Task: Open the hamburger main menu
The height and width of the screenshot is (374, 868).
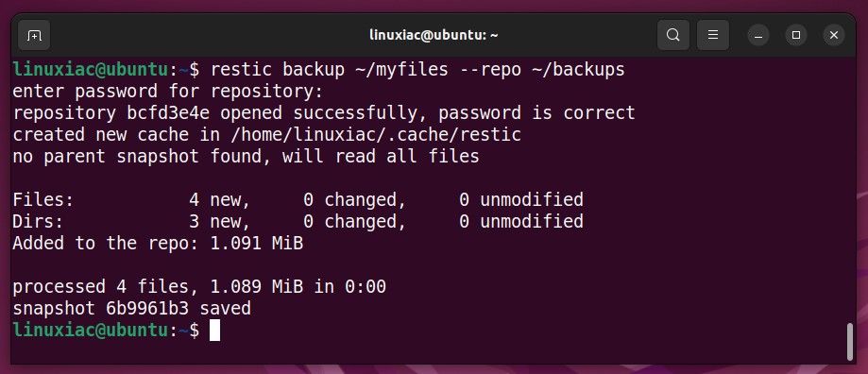Action: pyautogui.click(x=713, y=35)
